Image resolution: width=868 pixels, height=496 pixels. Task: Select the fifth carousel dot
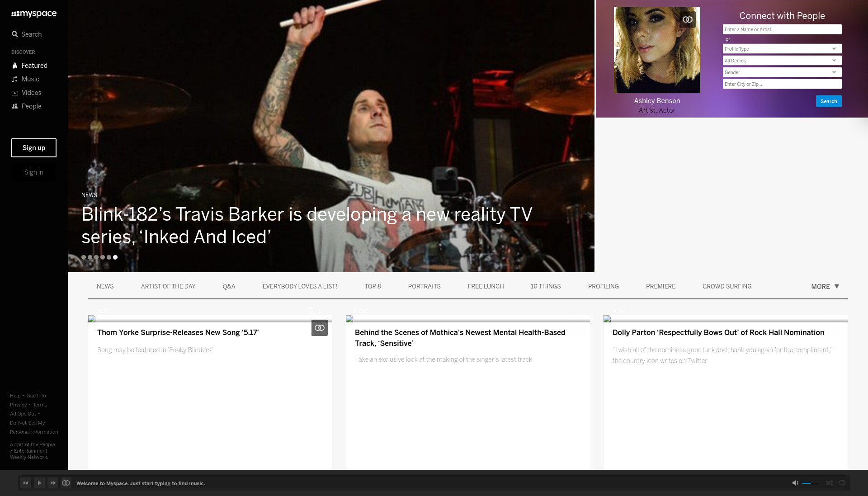(109, 257)
